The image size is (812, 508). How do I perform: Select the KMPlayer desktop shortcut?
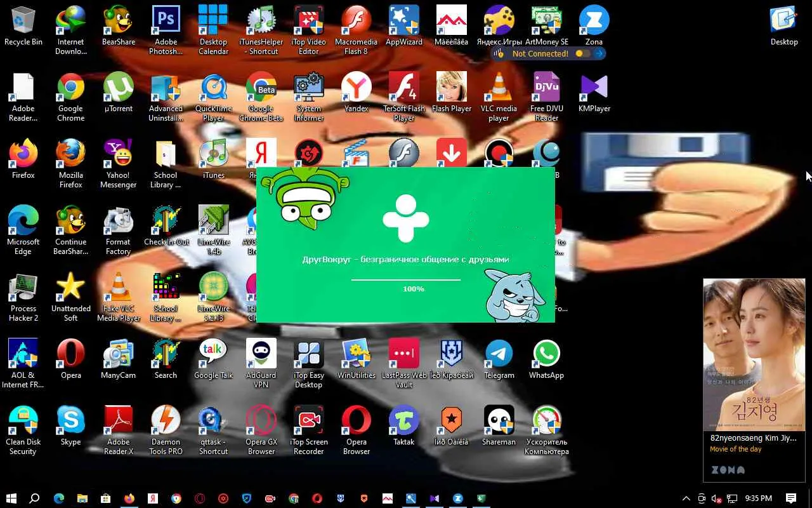coord(594,93)
